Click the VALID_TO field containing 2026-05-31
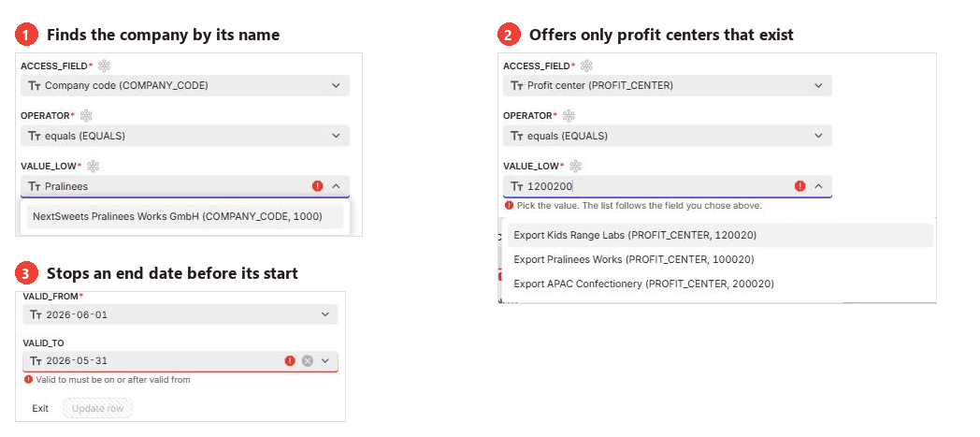Viewport: 980px width, 437px height. (180, 361)
